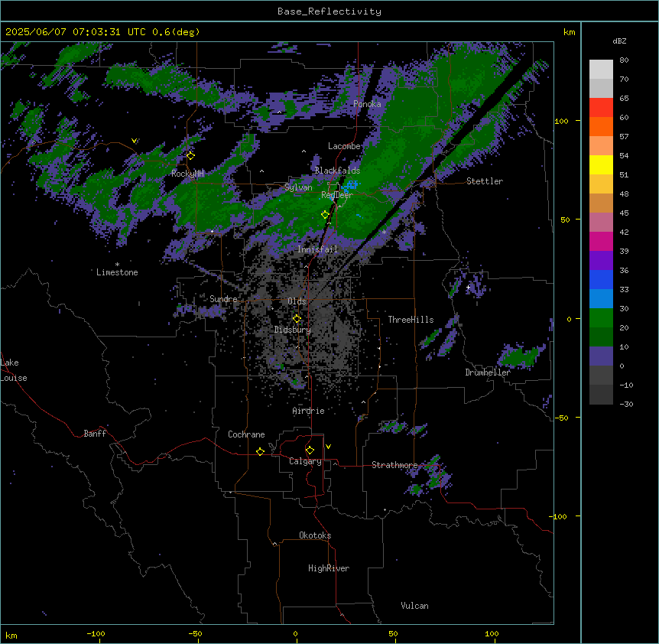Viewport: 659px width, 644px height.
Task: Click the -100 tick on bottom km axis
Action: click(96, 633)
